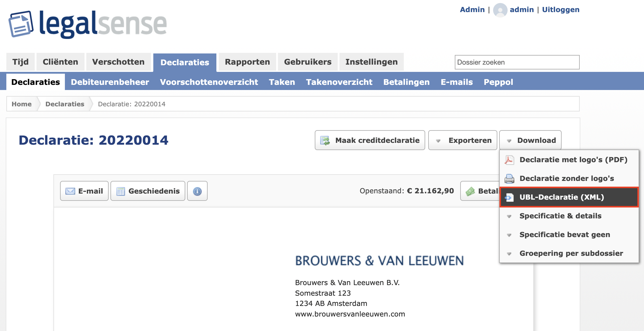Open the Betalingen sub-tab
Viewport: 644px width, 331px height.
point(406,82)
